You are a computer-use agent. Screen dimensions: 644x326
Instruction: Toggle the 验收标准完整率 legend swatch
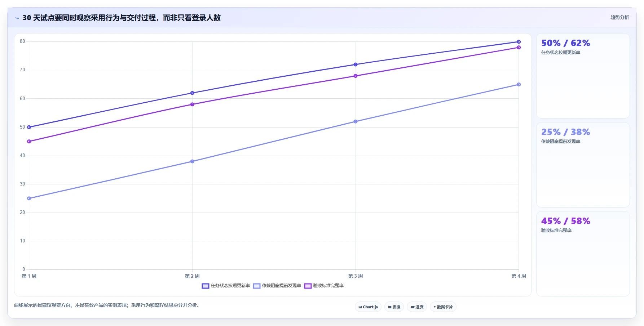coord(308,286)
